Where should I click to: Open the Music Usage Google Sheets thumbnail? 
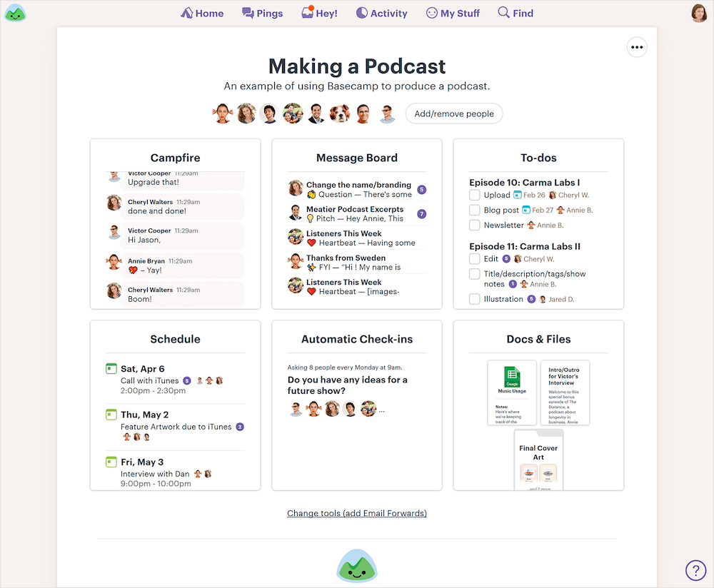(512, 392)
